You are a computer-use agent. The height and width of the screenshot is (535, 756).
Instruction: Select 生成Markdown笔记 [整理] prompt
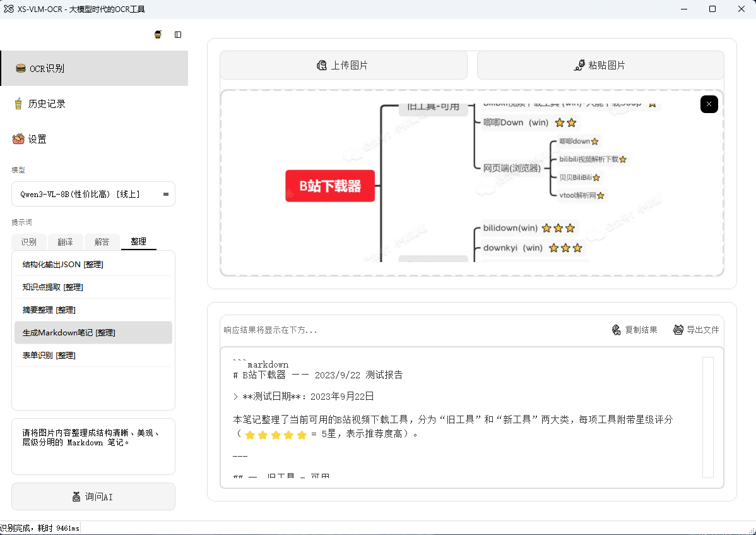click(x=93, y=332)
